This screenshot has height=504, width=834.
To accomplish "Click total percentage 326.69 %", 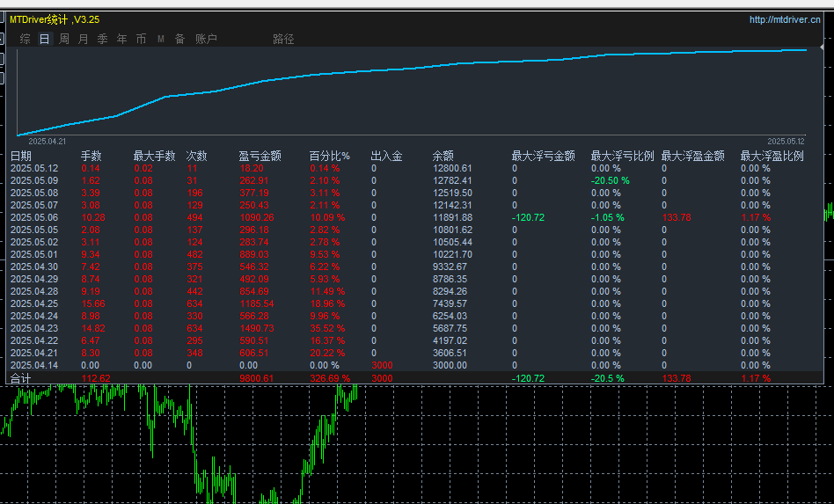I will tap(330, 378).
